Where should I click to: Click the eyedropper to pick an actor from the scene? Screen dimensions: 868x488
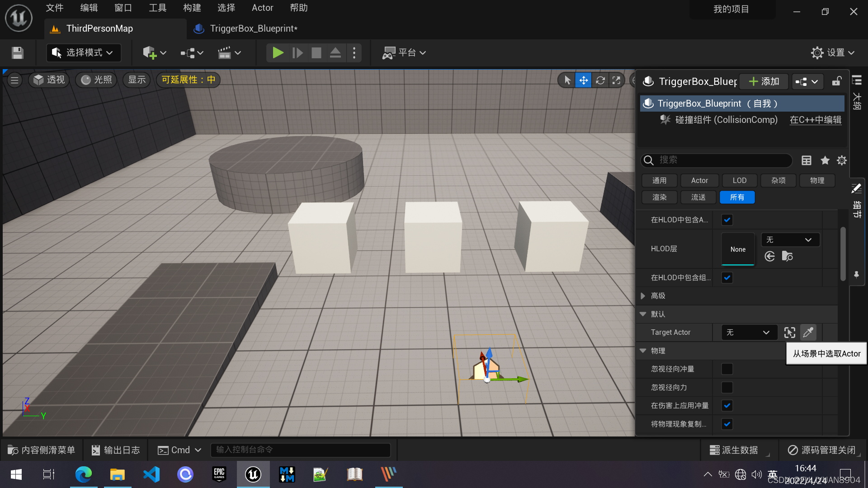(x=808, y=333)
